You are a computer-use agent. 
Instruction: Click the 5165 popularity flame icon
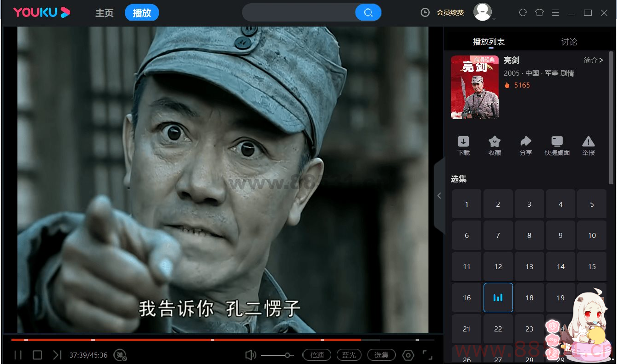(507, 85)
